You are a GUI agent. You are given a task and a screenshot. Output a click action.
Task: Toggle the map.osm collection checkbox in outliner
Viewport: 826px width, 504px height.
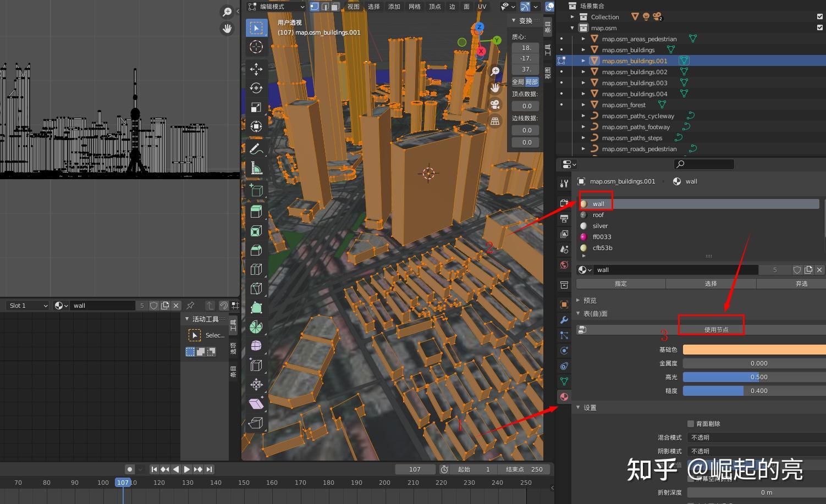click(819, 27)
